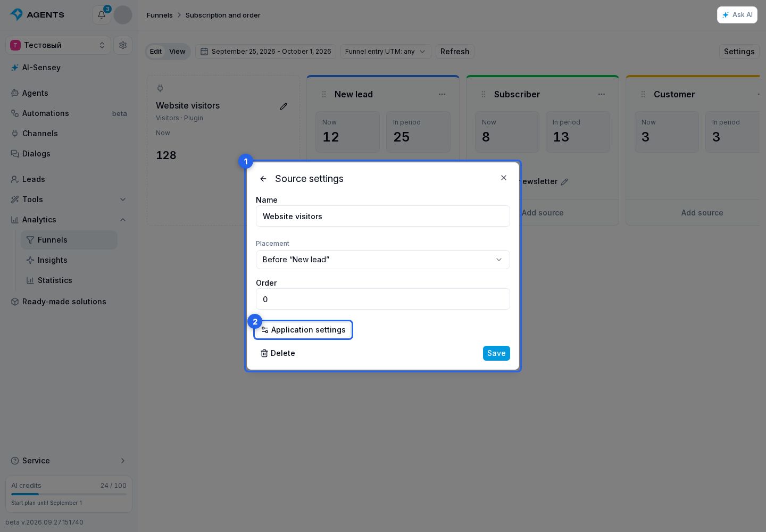Click the Subscriber drag handle
The image size is (766, 532).
coord(484,94)
